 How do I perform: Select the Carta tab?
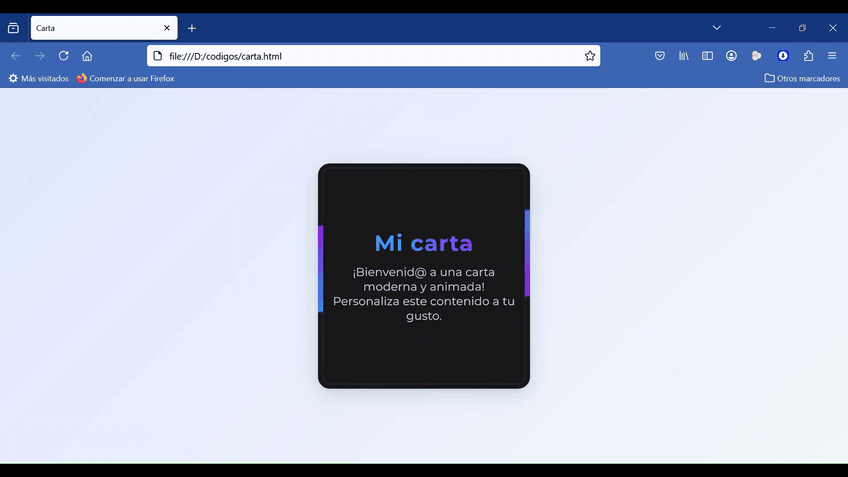[95, 28]
